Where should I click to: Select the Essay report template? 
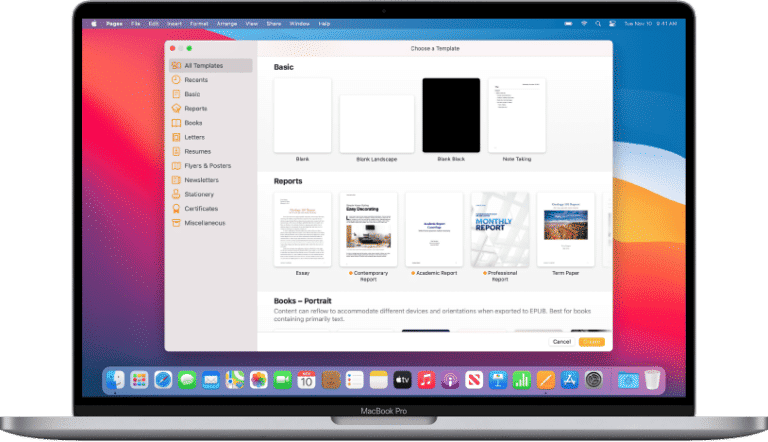[x=302, y=229]
